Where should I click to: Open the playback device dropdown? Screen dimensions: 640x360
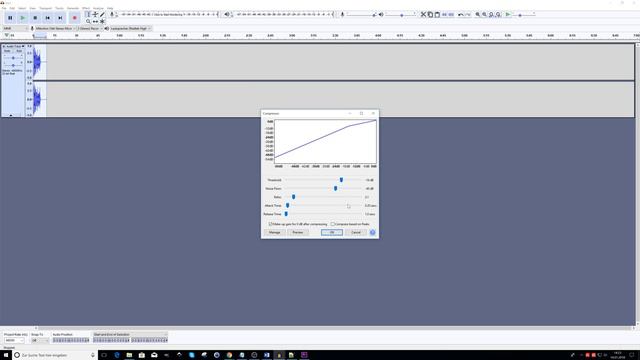click(x=130, y=29)
